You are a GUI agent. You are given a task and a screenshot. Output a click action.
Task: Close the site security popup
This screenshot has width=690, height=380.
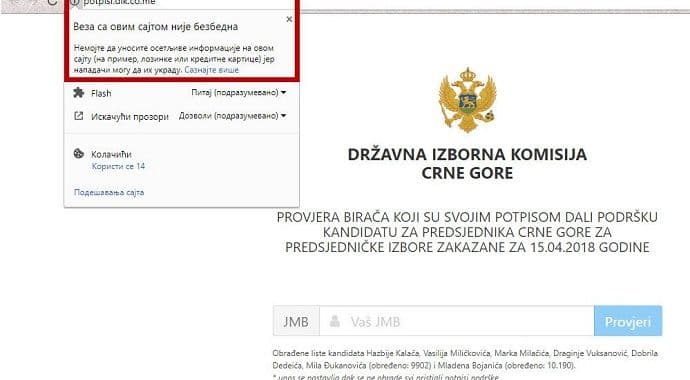(x=289, y=19)
